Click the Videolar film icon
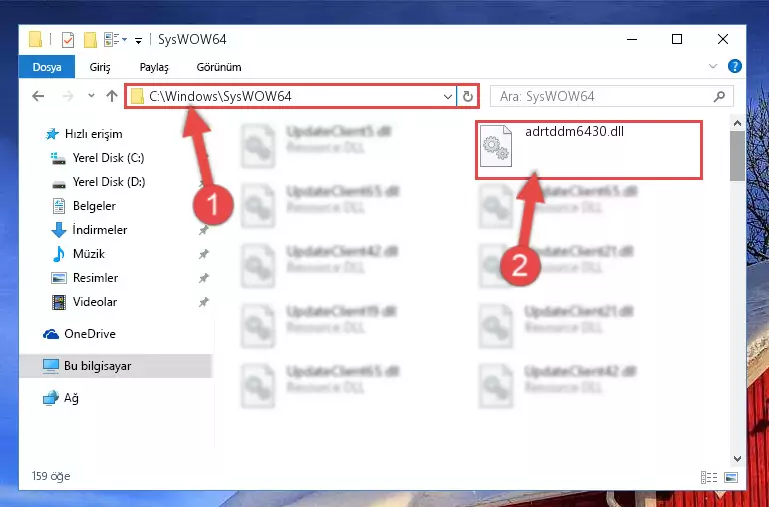Image resolution: width=769 pixels, height=507 pixels. point(58,302)
